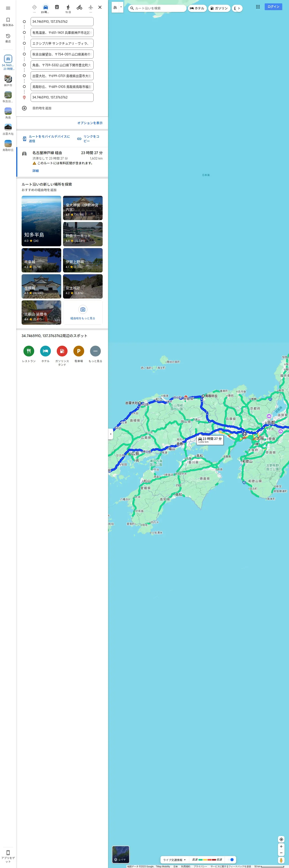The width and height of the screenshot is (289, 868).
Task: Open the Hikone Castle thumbnail card
Action: pos(41,286)
